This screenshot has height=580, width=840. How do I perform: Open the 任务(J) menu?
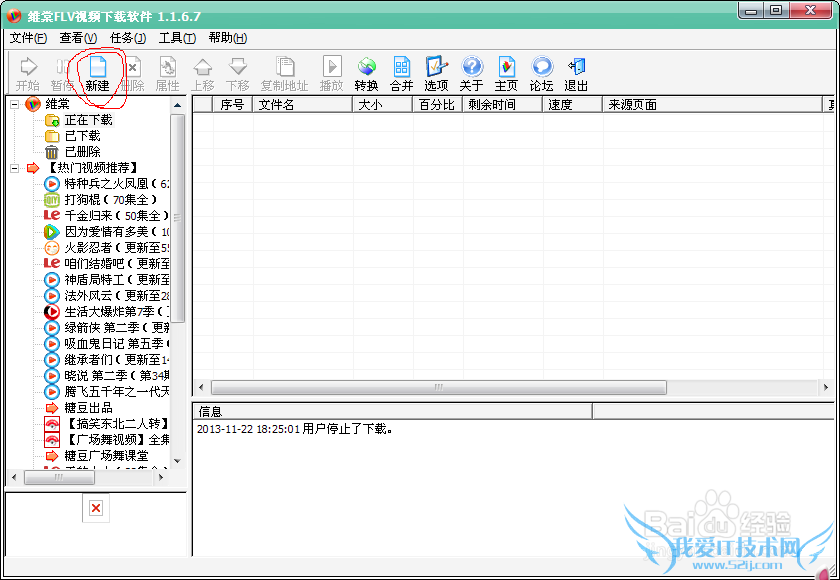[128, 38]
